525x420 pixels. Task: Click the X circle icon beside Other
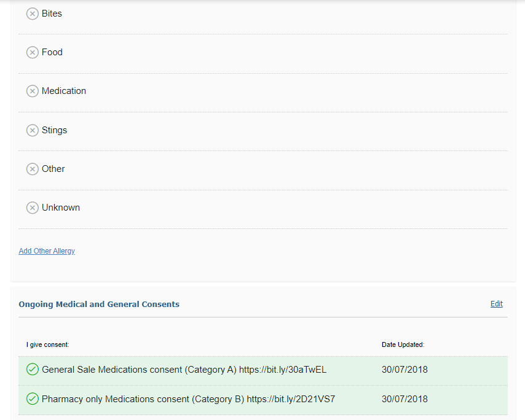click(x=33, y=169)
